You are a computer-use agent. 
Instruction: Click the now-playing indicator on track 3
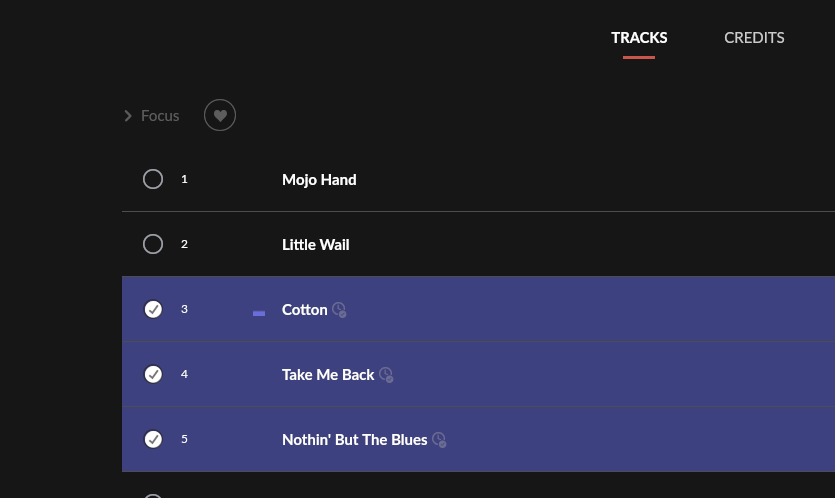tap(259, 313)
